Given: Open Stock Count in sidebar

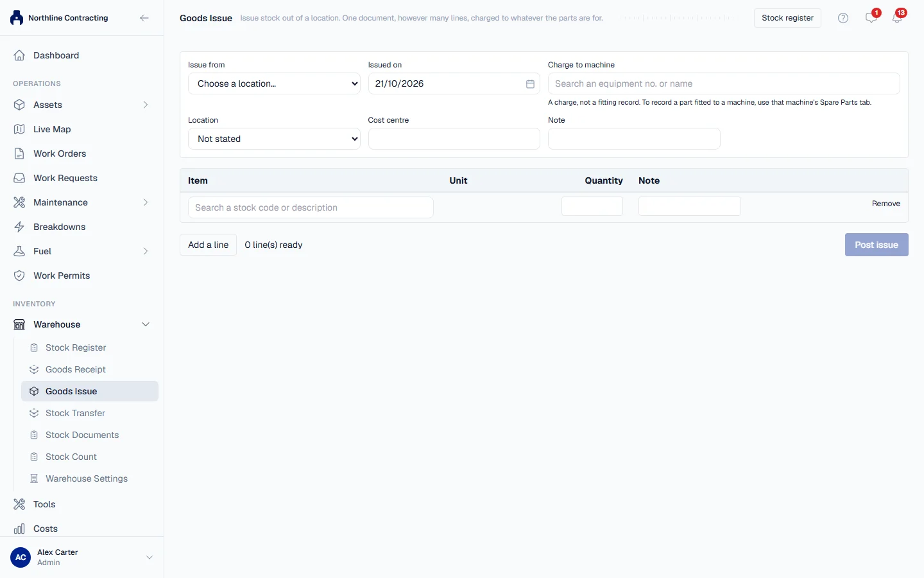Looking at the screenshot, I should (x=90, y=457).
